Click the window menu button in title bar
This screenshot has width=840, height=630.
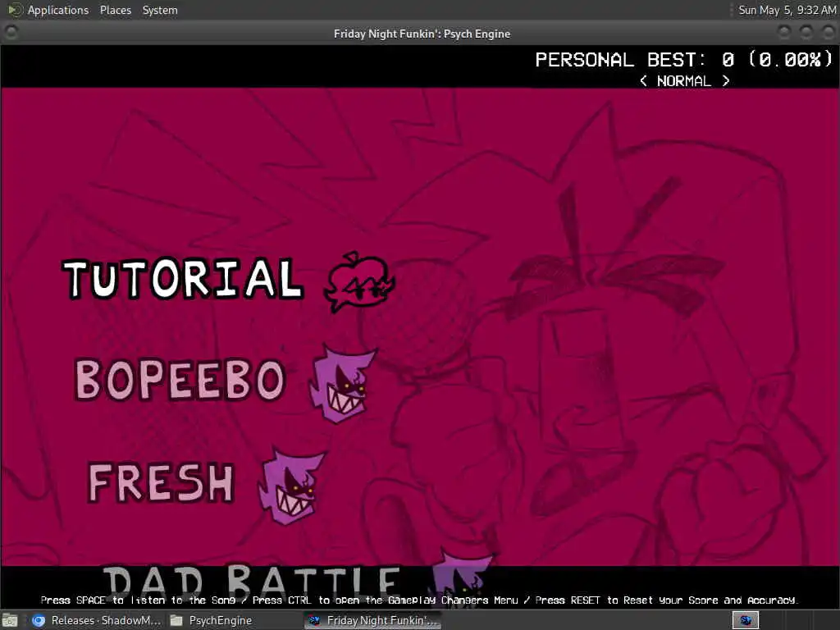click(x=11, y=33)
